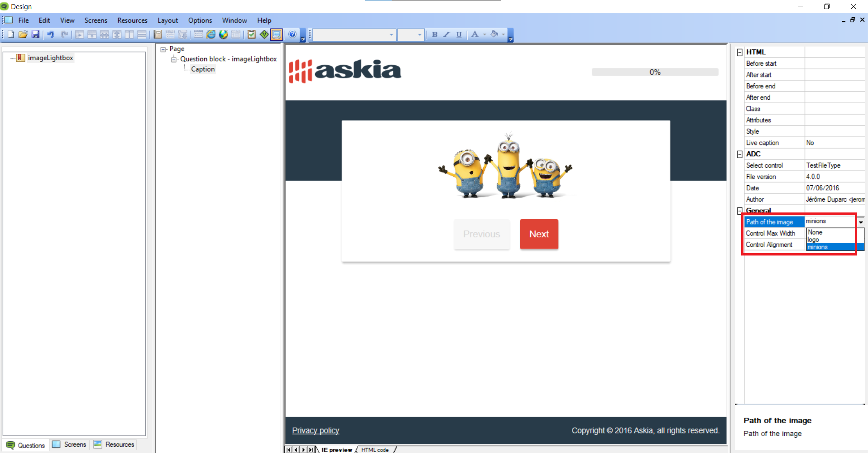Collapse the Page tree node
Screen dimensions: 868x453
click(163, 49)
